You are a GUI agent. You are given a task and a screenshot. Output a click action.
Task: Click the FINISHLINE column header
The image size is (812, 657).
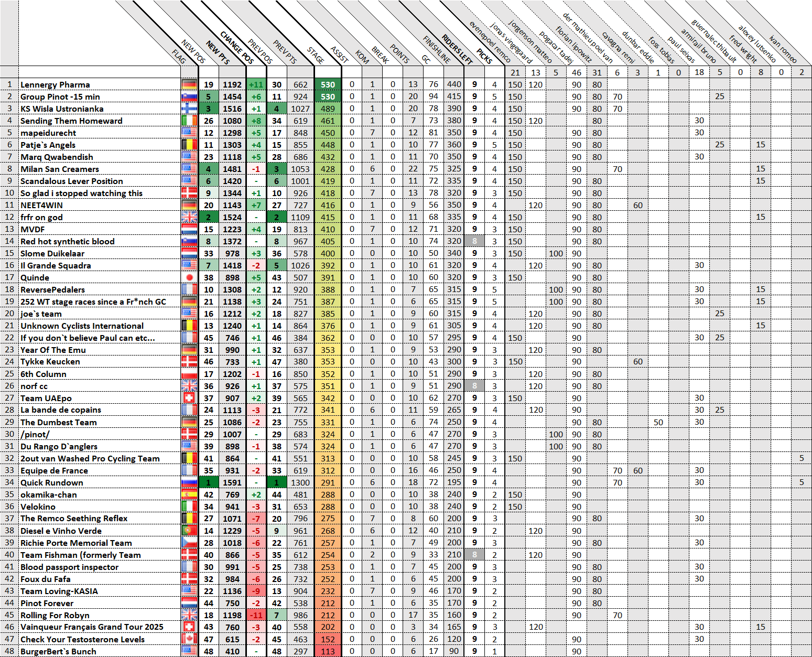click(437, 49)
